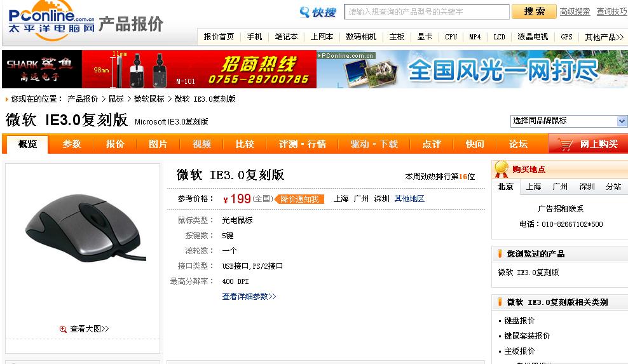Click the magnifier icon beside 查看大图
The width and height of the screenshot is (628, 364).
pyautogui.click(x=63, y=329)
